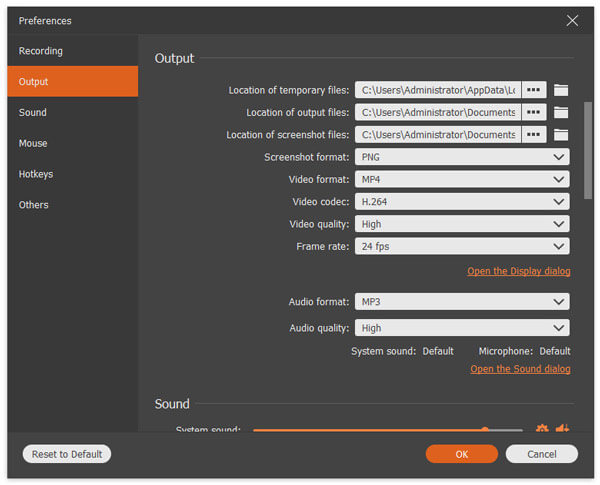
Task: Click the System sound volume slider
Action: (x=388, y=430)
